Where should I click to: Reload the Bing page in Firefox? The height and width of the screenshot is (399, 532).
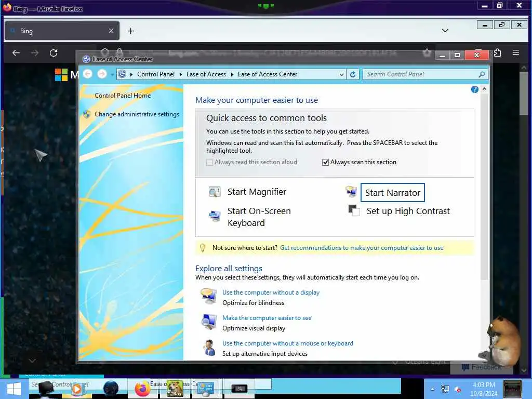(54, 53)
